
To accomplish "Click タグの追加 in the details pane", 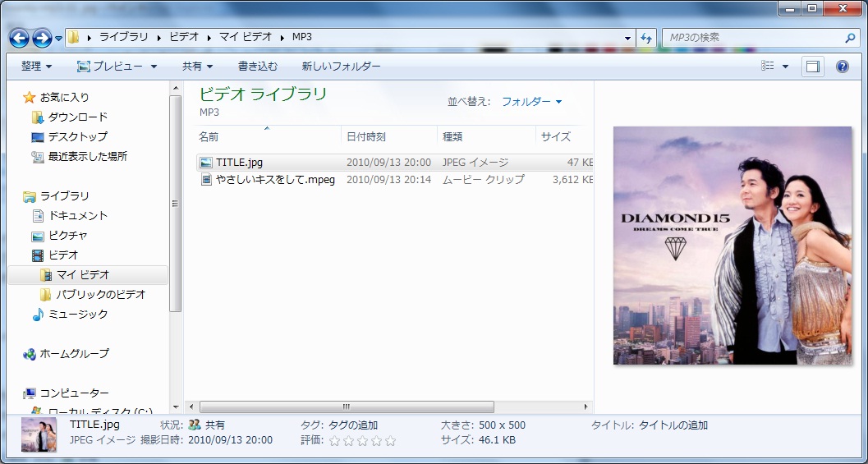I will click(x=353, y=425).
